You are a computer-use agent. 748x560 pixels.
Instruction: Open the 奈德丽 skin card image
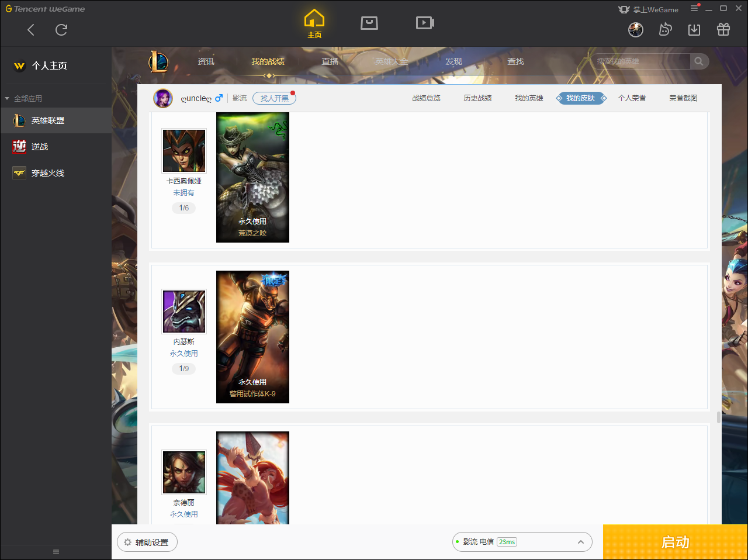tap(252, 478)
